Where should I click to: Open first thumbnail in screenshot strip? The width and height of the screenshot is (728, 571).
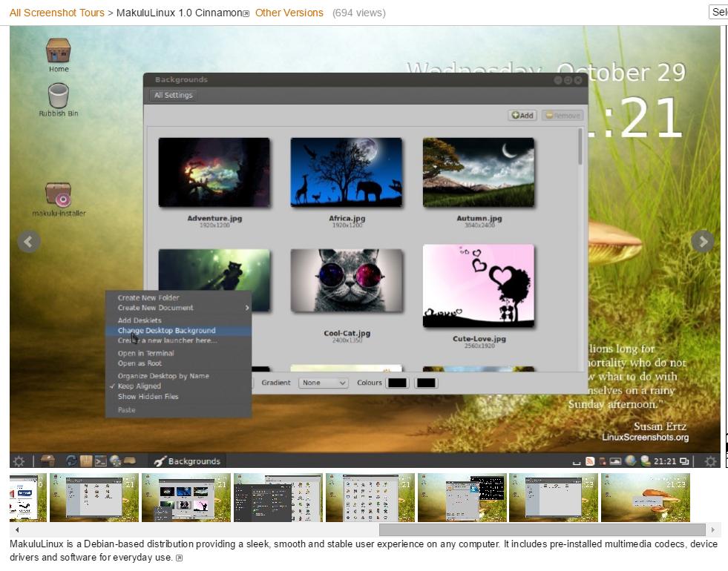[28, 498]
